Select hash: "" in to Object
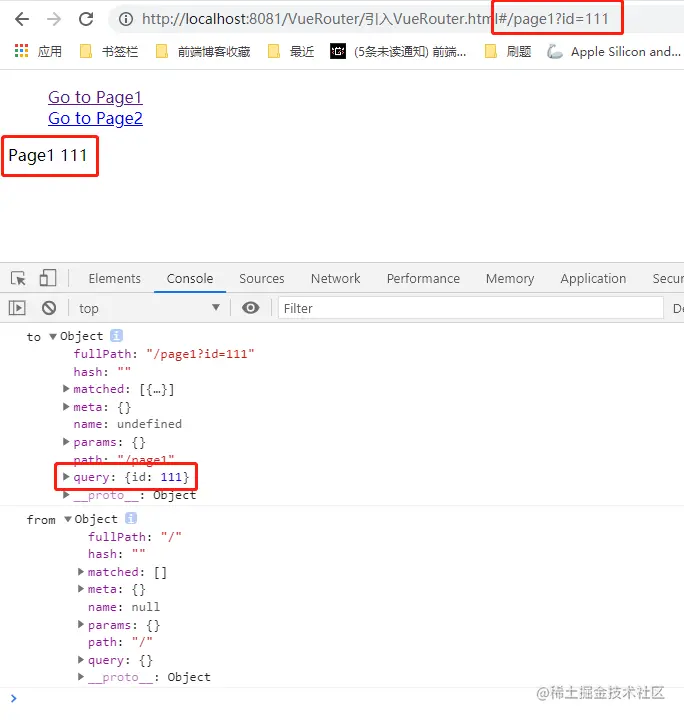 coord(102,371)
